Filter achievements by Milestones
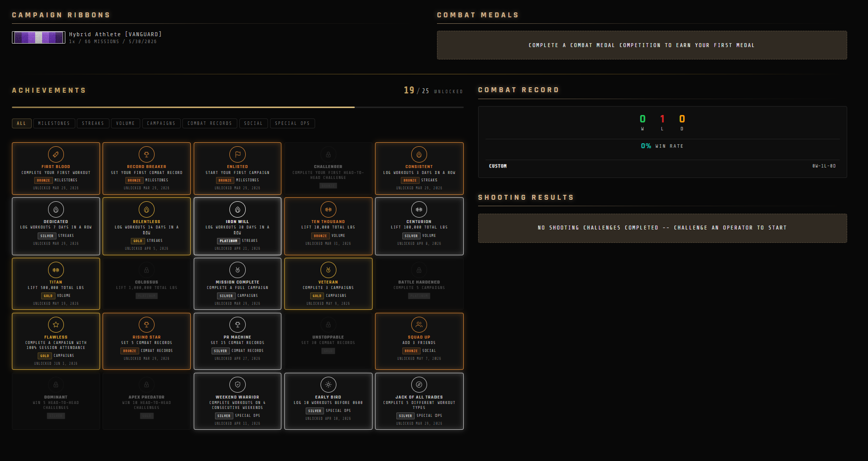The height and width of the screenshot is (461, 868). coord(54,123)
